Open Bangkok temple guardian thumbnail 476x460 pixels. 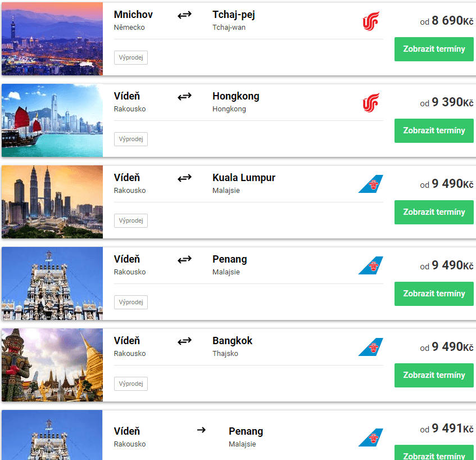pos(52,365)
